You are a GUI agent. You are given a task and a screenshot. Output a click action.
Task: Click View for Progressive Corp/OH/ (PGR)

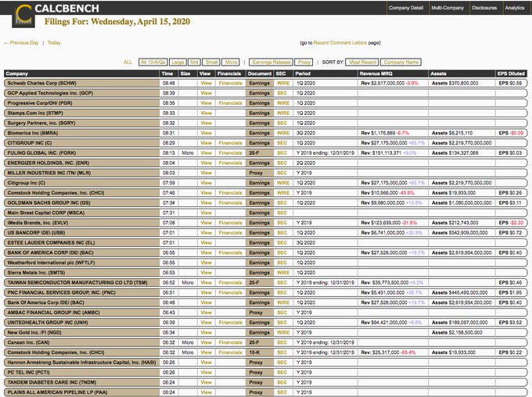click(206, 103)
